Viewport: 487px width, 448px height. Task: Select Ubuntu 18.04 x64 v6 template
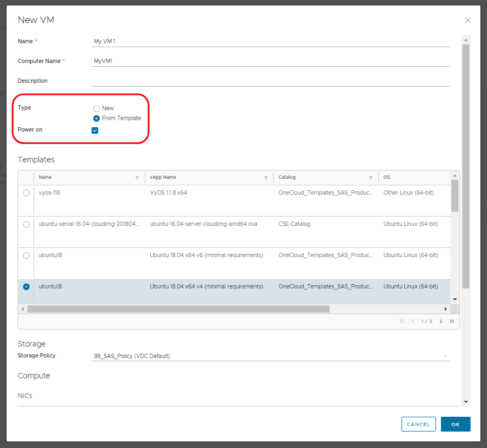click(26, 256)
